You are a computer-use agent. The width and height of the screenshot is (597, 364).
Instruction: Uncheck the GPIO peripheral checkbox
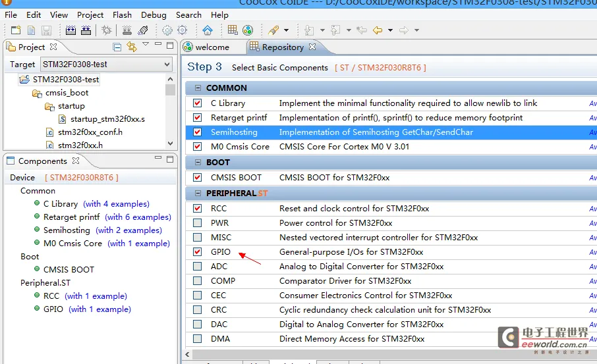[x=197, y=252]
